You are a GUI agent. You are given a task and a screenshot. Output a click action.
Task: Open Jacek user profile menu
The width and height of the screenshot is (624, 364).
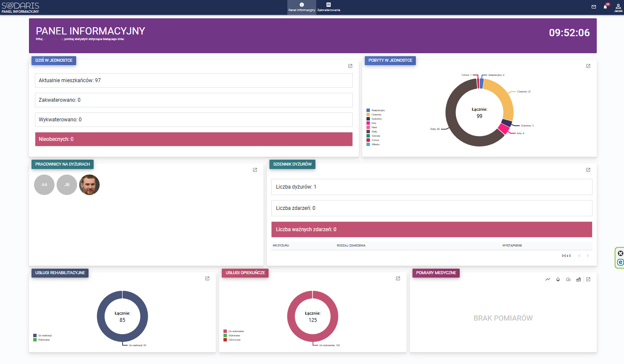pos(618,8)
